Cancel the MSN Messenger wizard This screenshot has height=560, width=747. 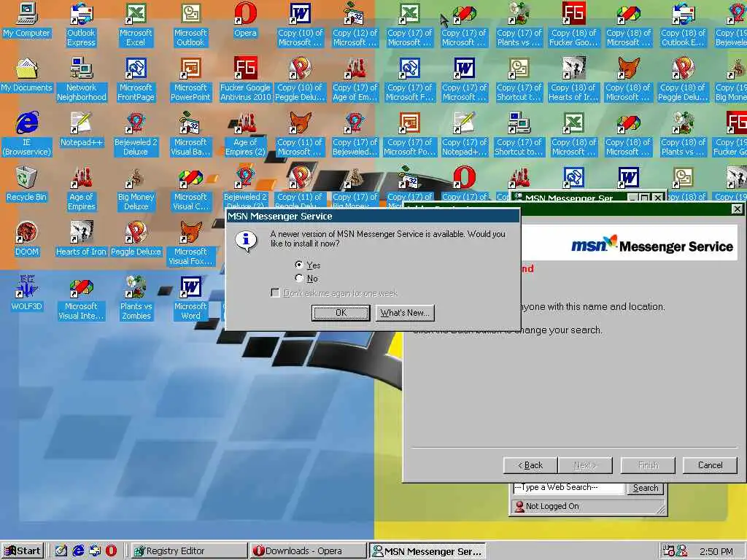coord(710,465)
